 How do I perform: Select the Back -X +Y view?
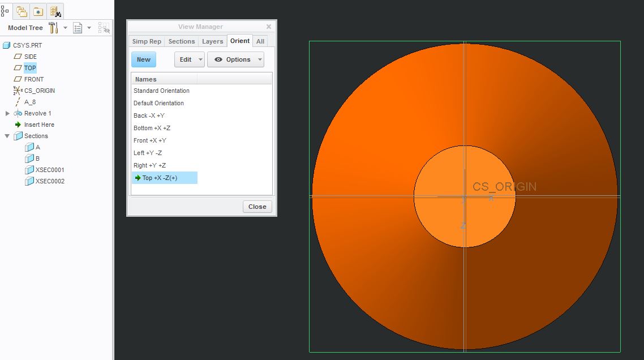click(149, 115)
